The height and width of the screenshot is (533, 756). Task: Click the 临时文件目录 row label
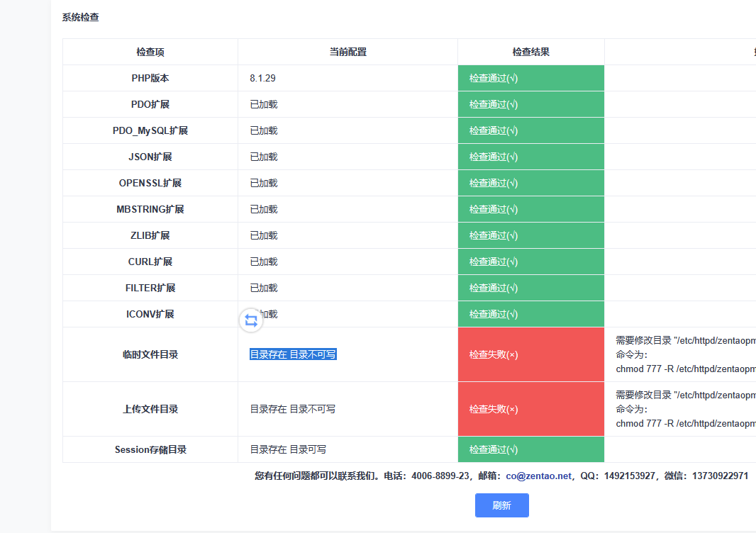coord(150,354)
